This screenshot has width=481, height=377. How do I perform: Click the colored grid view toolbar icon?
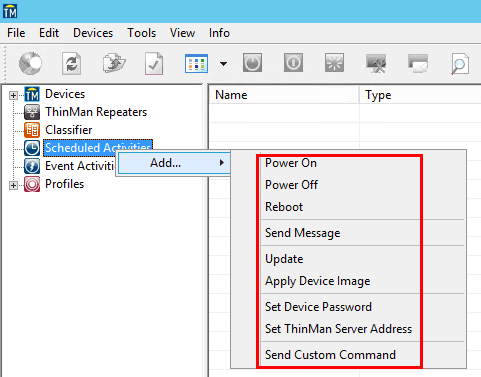196,63
